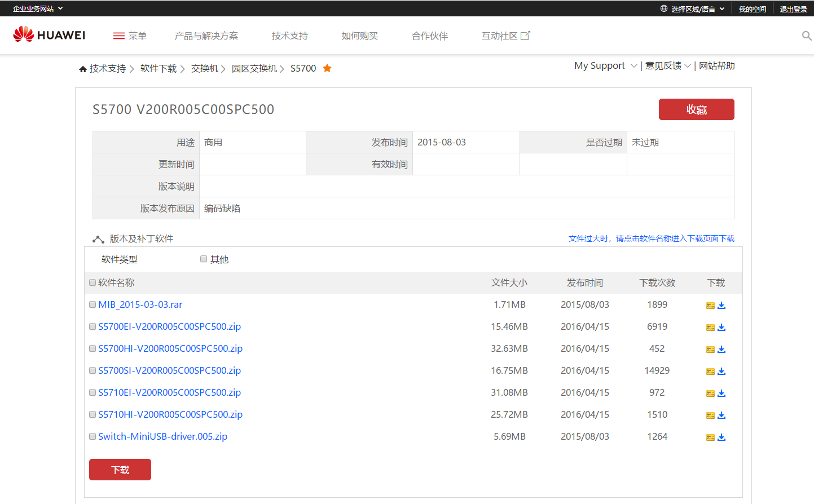Click 退出登录 to log out
The image size is (814, 504).
pyautogui.click(x=794, y=9)
